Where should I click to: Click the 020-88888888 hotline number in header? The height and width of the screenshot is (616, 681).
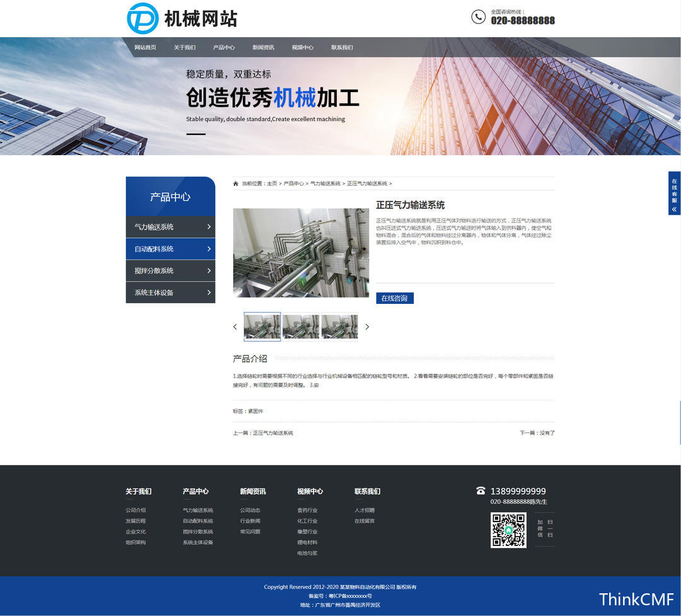(523, 20)
